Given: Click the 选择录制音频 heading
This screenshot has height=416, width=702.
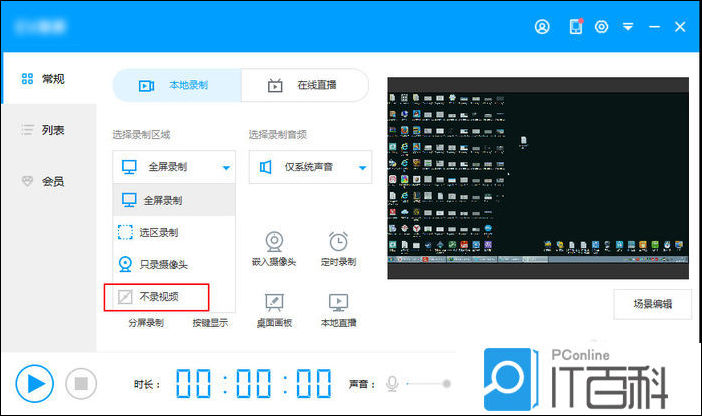Looking at the screenshot, I should point(278,135).
